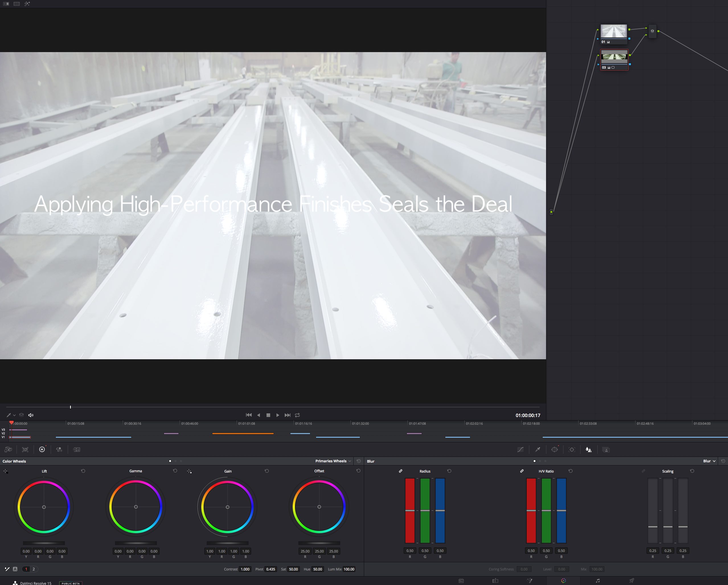Jump to the last frame

click(x=288, y=415)
